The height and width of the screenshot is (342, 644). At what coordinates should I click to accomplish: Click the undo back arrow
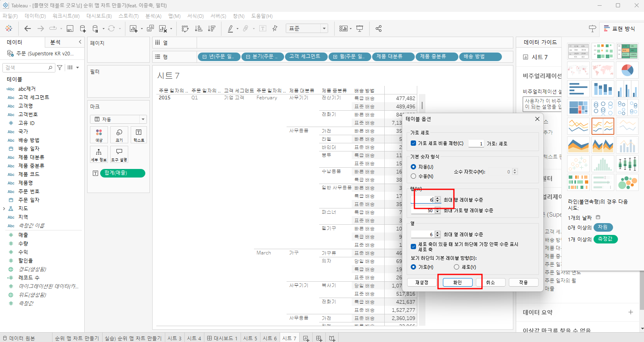(28, 28)
